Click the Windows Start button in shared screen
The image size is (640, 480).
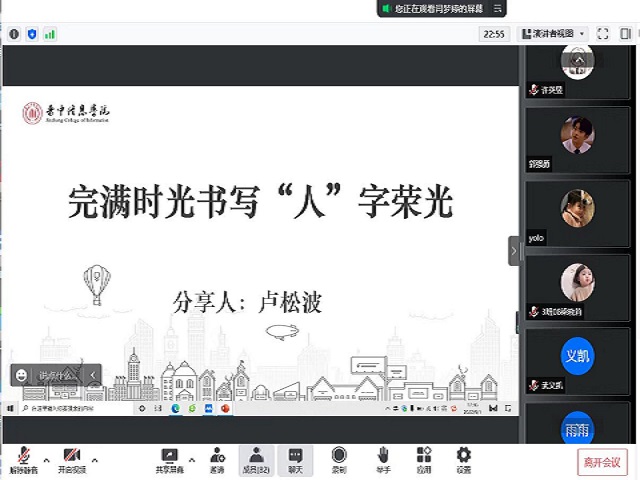tap(10, 408)
